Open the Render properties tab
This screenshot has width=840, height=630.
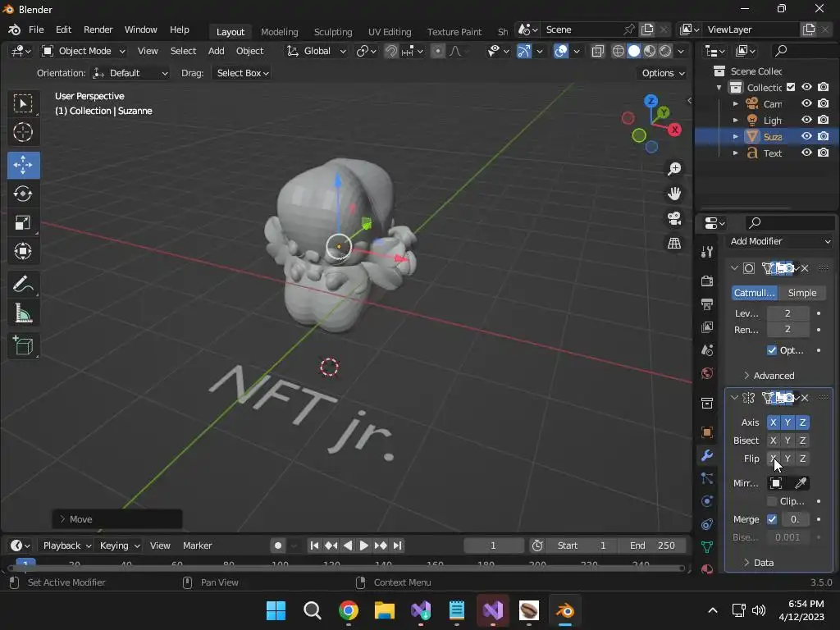pyautogui.click(x=707, y=281)
